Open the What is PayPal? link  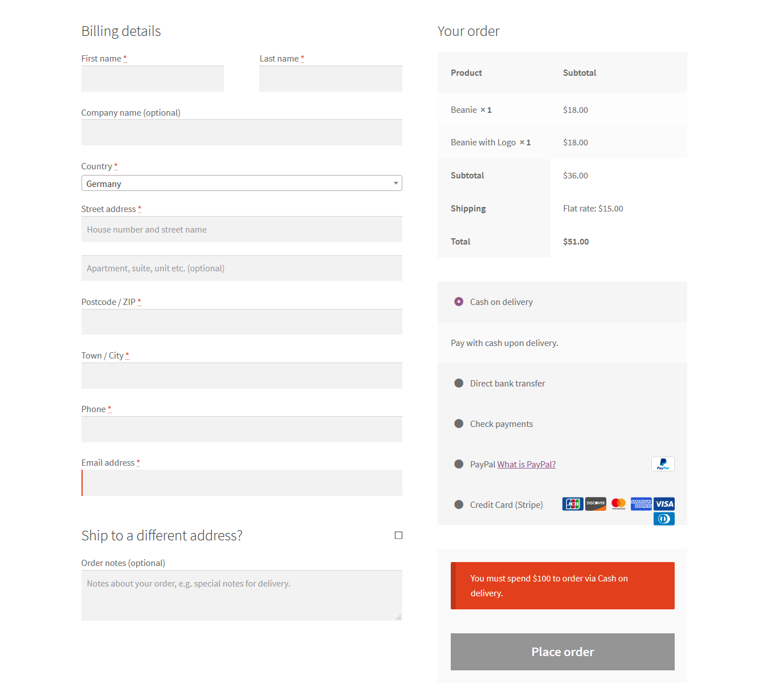[526, 465]
